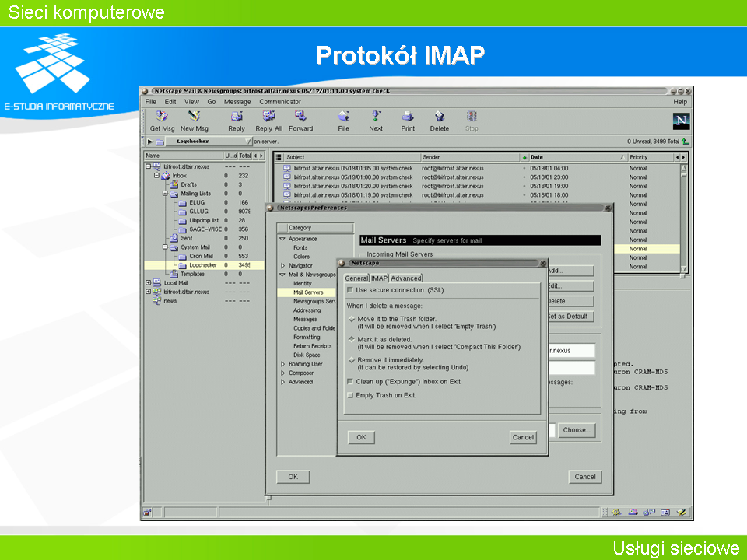Expand the Composer category
The width and height of the screenshot is (747, 560).
[282, 373]
